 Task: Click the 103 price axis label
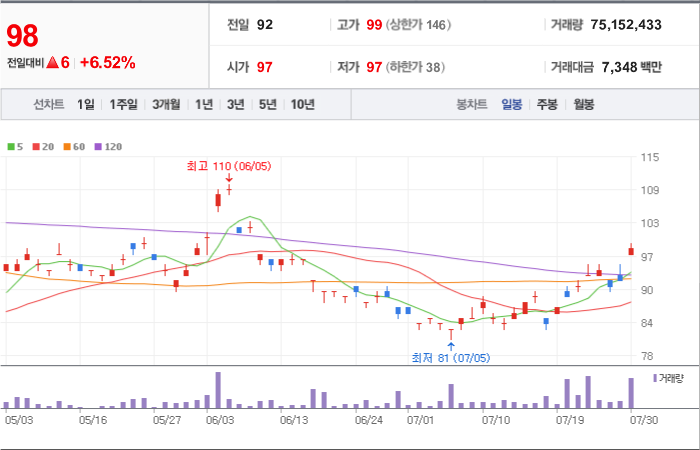[x=650, y=223]
